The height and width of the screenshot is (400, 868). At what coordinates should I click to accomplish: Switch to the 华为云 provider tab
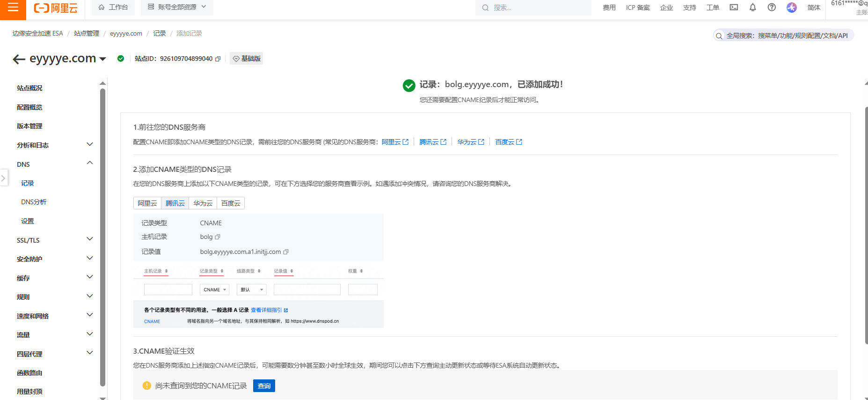203,203
